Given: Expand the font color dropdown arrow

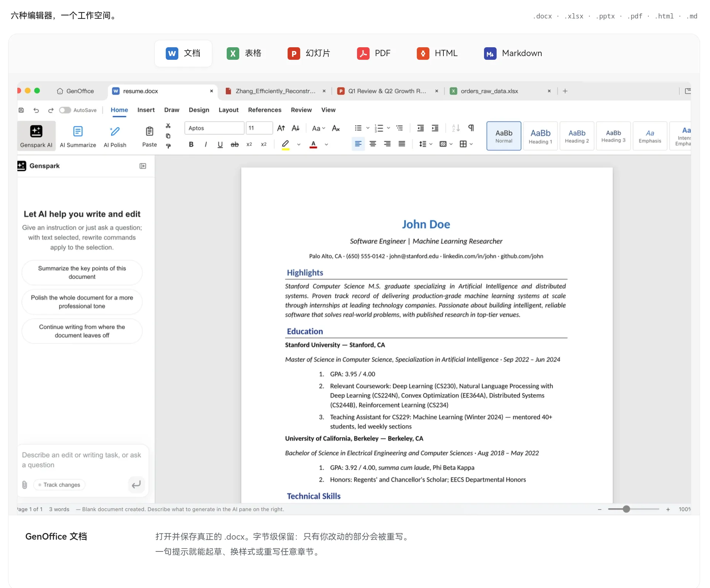Looking at the screenshot, I should (x=326, y=144).
